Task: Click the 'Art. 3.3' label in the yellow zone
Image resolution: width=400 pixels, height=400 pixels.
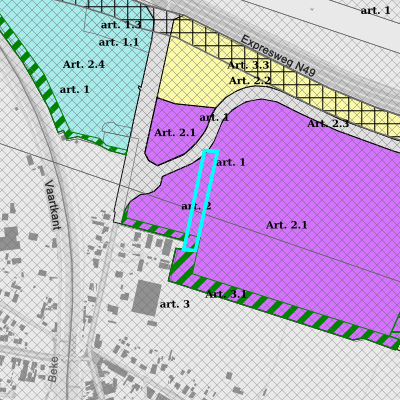Action: pos(248,65)
